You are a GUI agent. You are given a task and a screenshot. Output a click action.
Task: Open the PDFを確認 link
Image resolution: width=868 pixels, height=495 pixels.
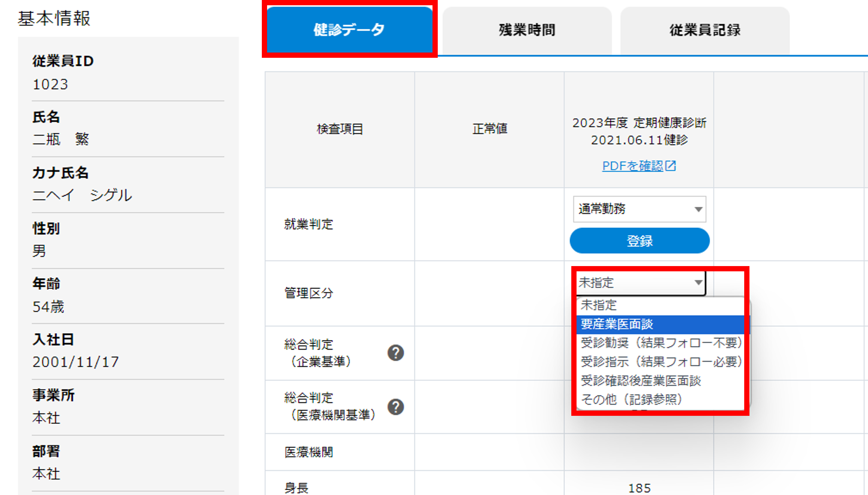[635, 166]
